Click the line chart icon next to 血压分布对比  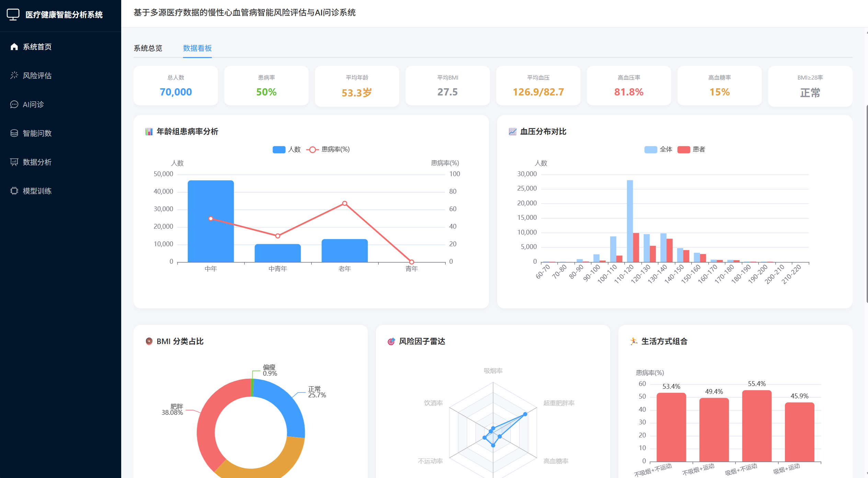512,132
